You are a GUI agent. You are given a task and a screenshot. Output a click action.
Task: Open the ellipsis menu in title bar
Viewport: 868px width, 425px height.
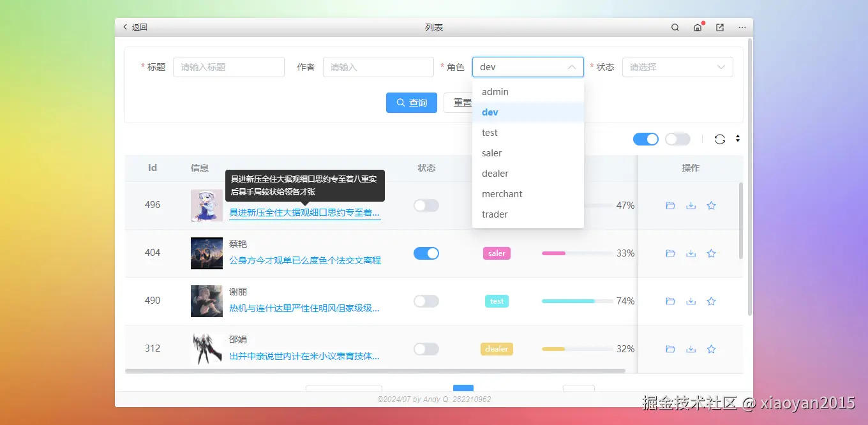click(742, 27)
